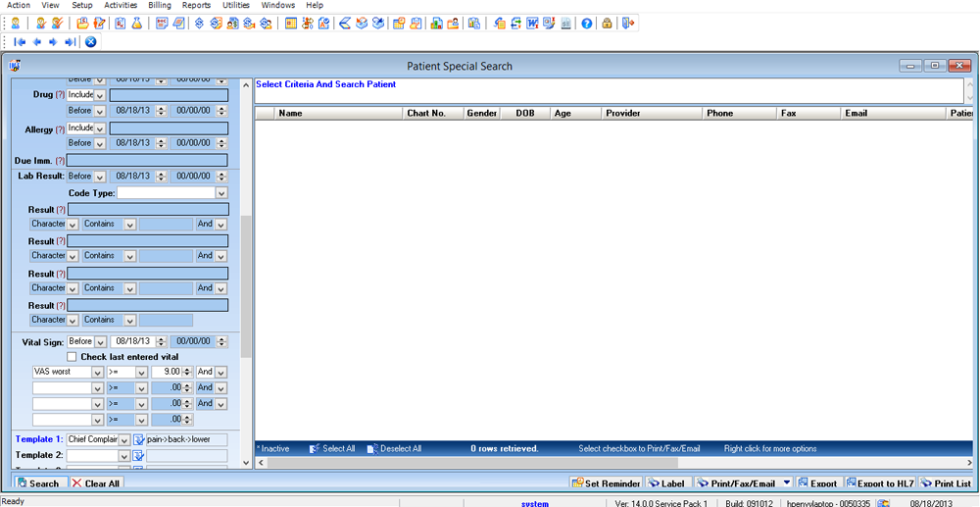Open Template 1 Chief Complaint dropdown
This screenshot has height=507, width=980.
coord(124,439)
